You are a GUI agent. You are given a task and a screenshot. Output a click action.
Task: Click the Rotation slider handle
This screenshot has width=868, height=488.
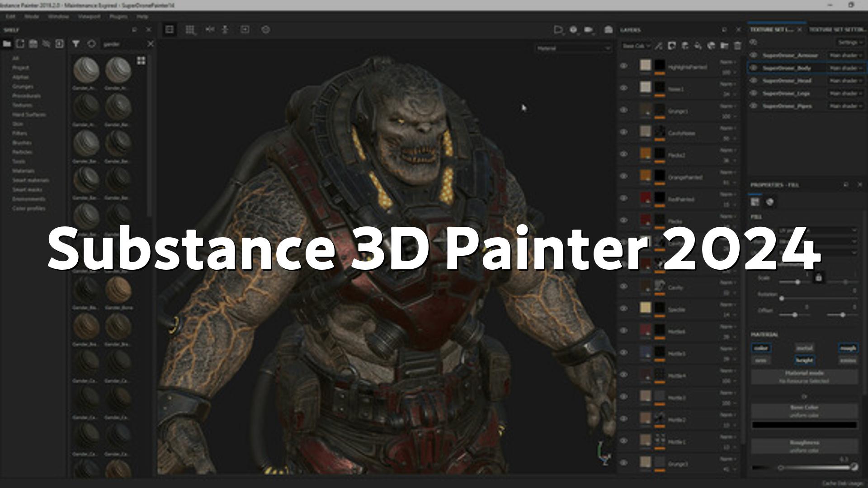pos(782,298)
